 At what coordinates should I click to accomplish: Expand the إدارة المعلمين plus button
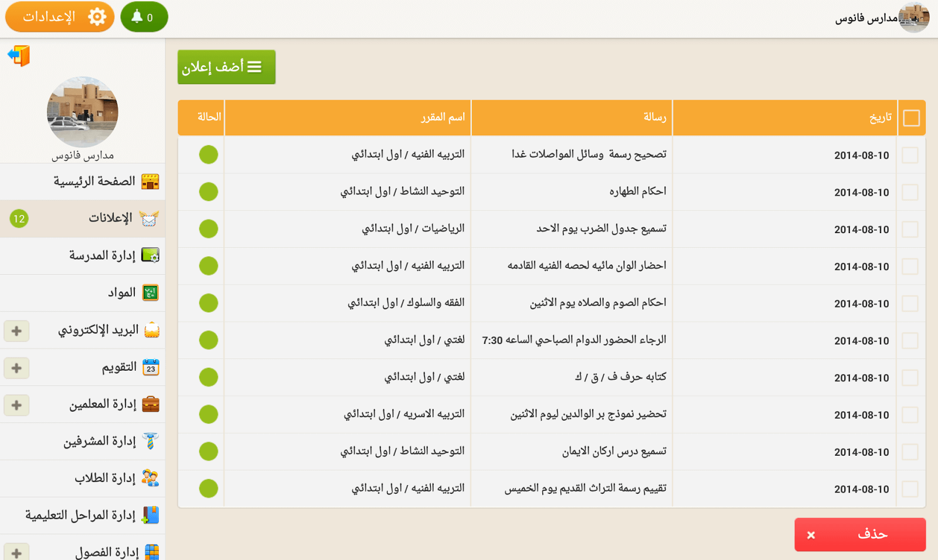pos(16,405)
